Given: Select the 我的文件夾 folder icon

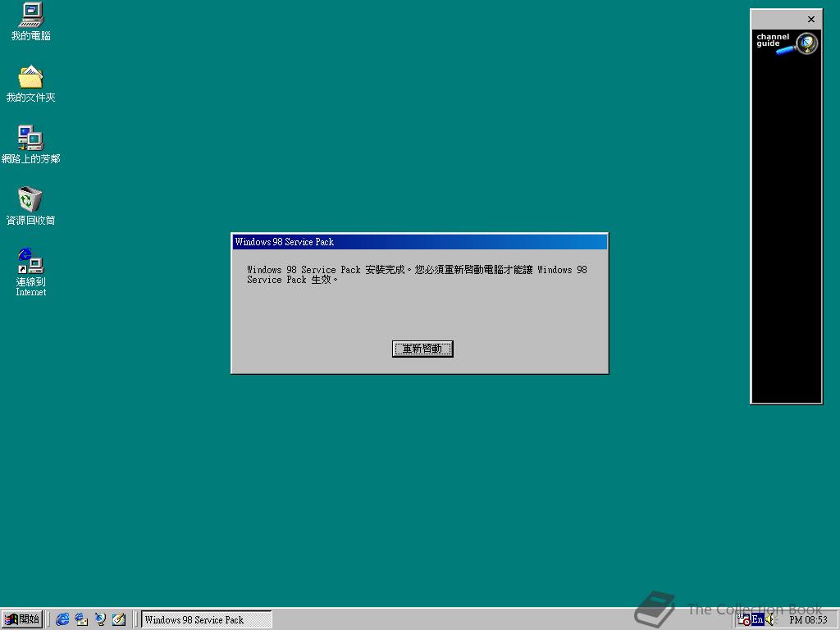Looking at the screenshot, I should (x=30, y=84).
